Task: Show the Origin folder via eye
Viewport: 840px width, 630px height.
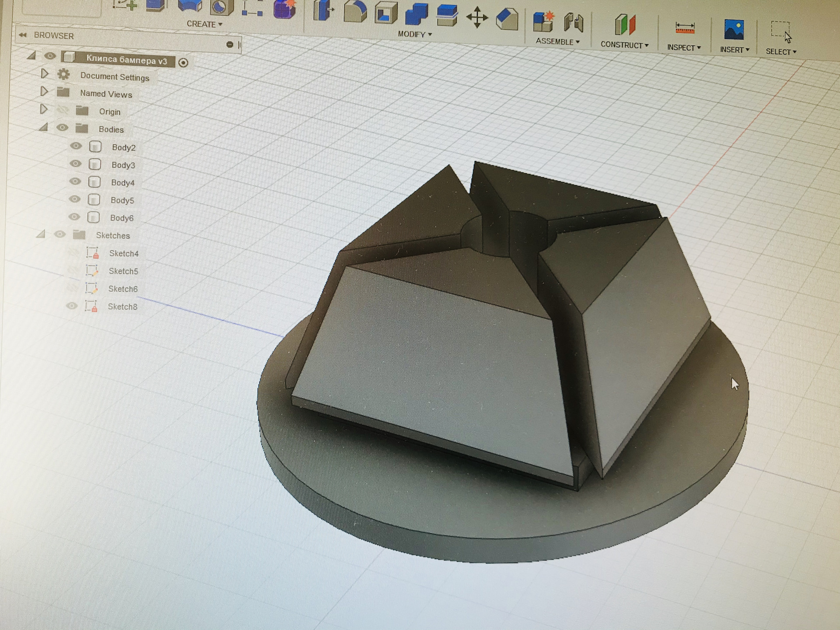Action: 63,110
